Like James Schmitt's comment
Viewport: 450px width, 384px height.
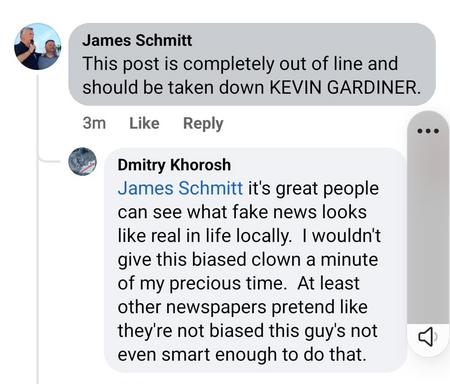pyautogui.click(x=144, y=123)
